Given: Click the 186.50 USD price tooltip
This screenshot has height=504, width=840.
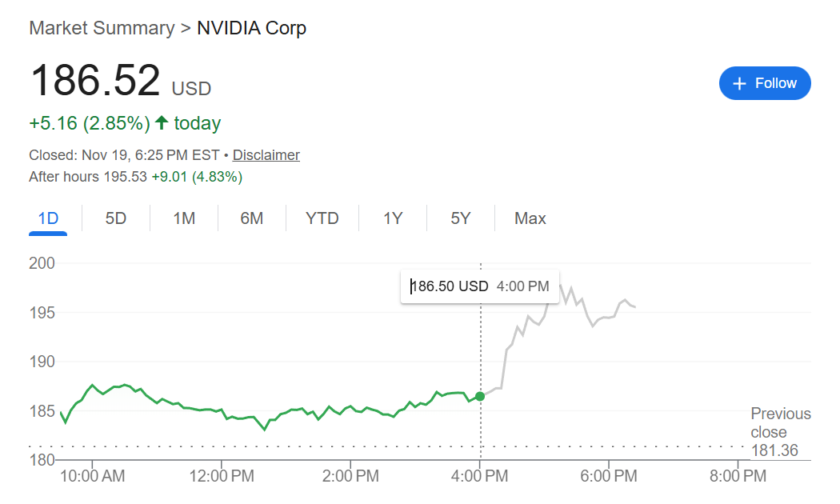Looking at the screenshot, I should click(480, 286).
